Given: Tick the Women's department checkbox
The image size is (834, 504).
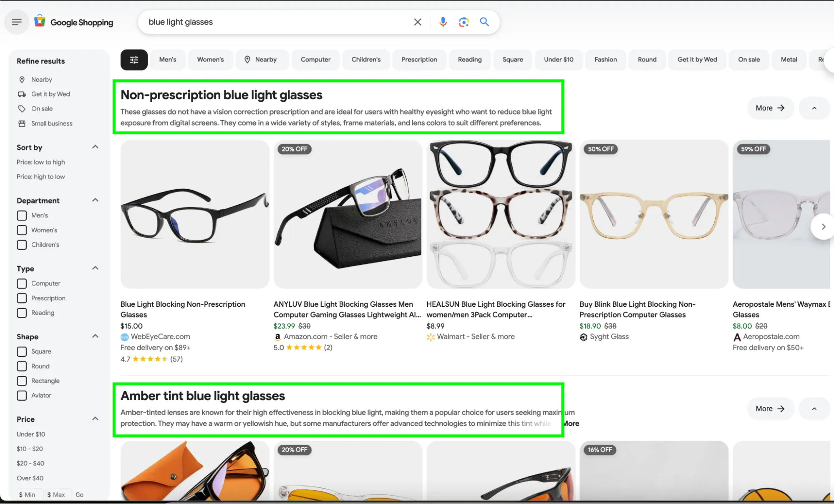Looking at the screenshot, I should pos(22,230).
